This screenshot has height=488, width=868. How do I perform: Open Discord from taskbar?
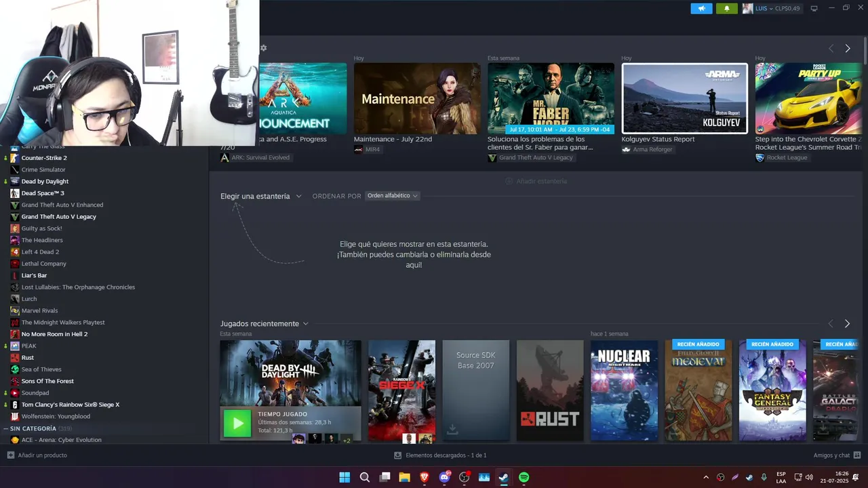point(444,477)
